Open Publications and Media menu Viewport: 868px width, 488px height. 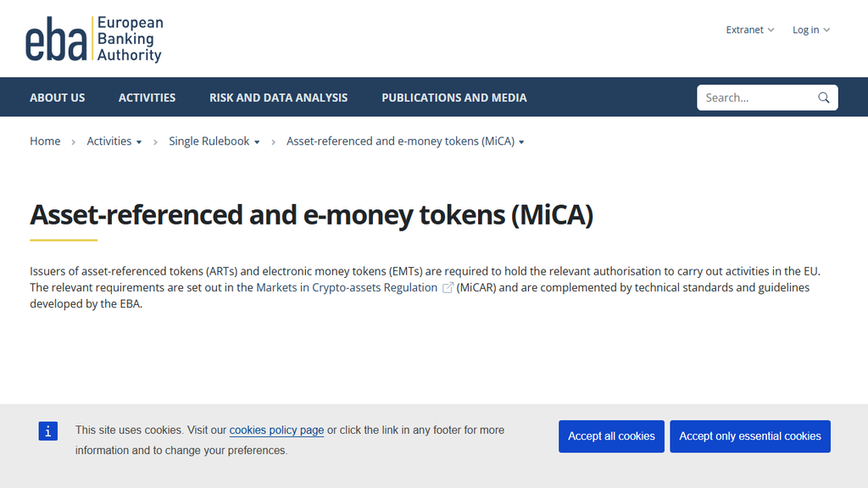pyautogui.click(x=454, y=97)
